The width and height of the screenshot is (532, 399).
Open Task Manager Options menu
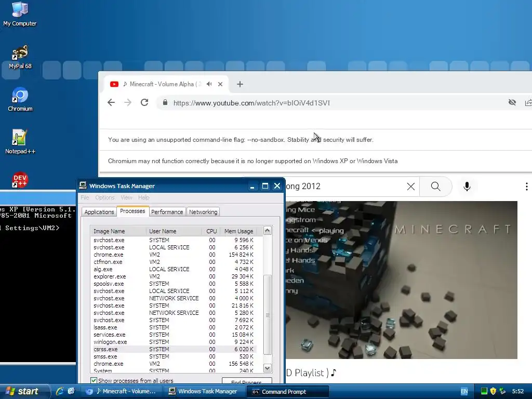pos(104,197)
